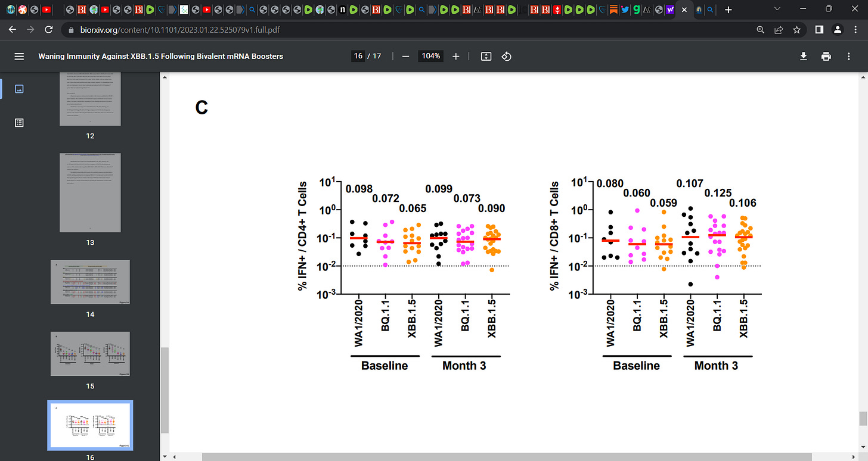Open Chrome's side panel

(819, 29)
